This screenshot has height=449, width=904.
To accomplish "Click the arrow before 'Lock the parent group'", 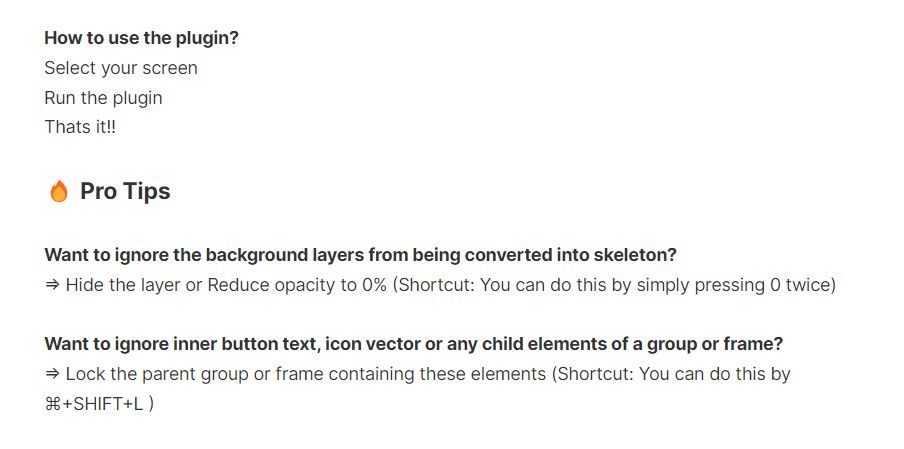I will pos(52,374).
